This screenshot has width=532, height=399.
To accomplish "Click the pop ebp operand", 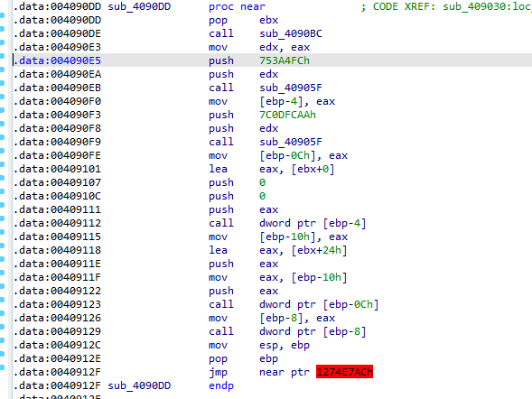I will [x=269, y=358].
